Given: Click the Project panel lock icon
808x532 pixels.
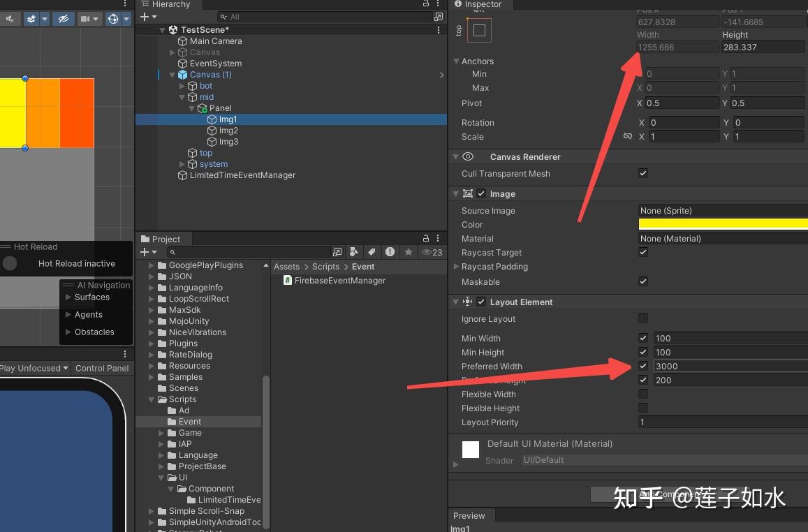Looking at the screenshot, I should tap(426, 239).
